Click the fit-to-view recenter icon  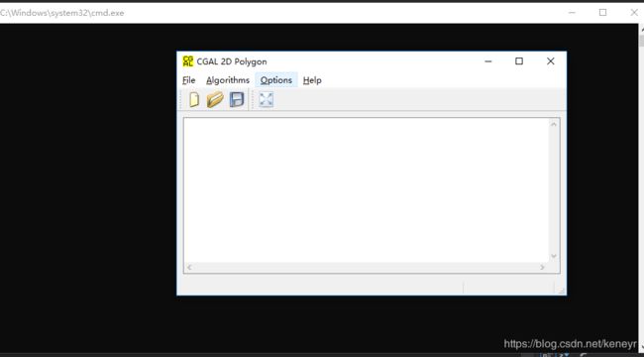(267, 99)
